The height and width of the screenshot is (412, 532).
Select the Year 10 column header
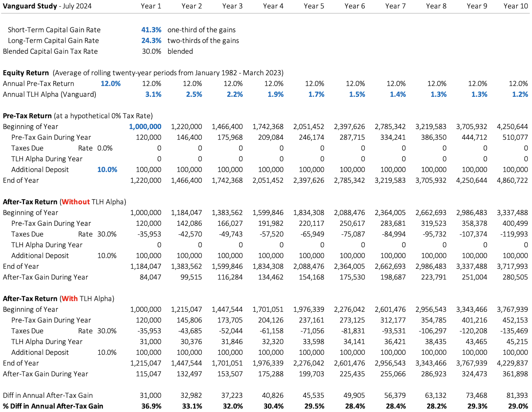pos(515,6)
